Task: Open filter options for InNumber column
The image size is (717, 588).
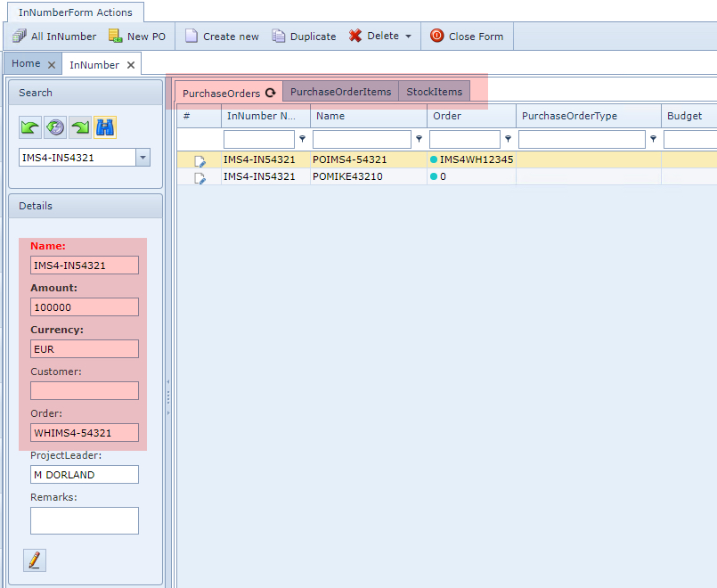Action: click(x=302, y=139)
